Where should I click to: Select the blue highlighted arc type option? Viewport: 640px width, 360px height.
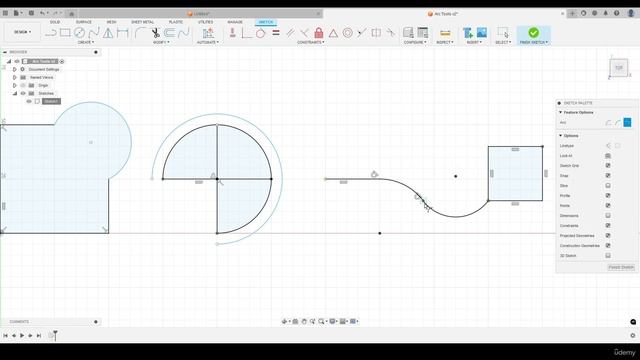(x=627, y=122)
